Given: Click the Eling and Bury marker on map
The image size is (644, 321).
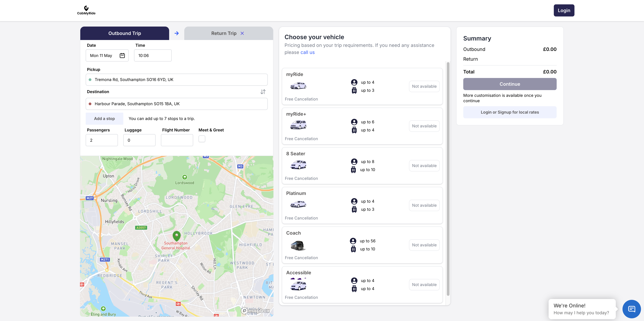Looking at the screenshot, I should pos(103,309).
